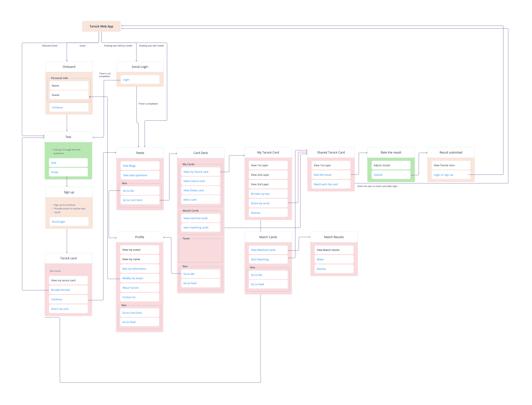Screen dimensions: 532x405
Task: Select the Avatar field in Personal info
Action: click(69, 95)
